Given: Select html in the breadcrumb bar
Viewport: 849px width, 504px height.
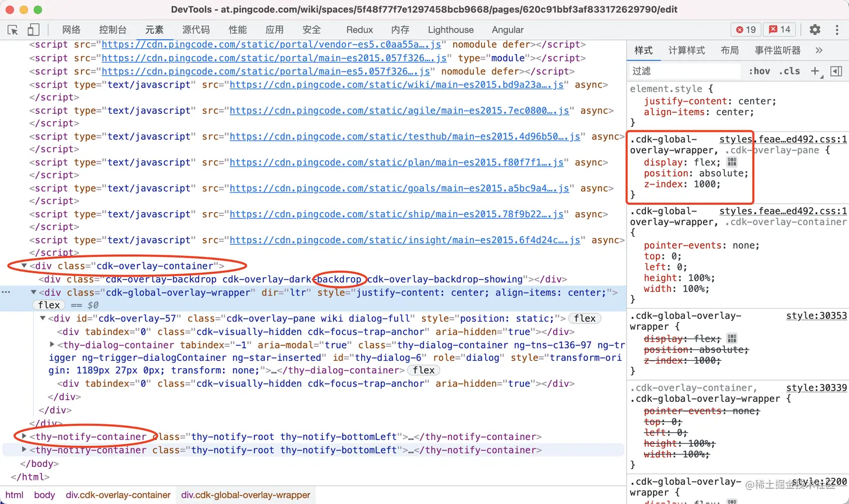Looking at the screenshot, I should click(15, 495).
